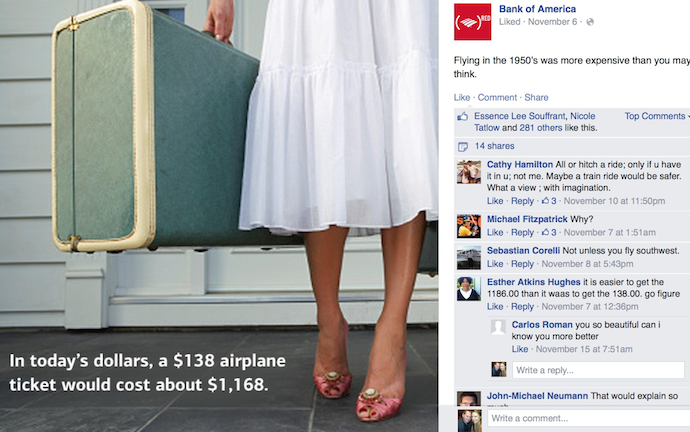Click the Write a reply field
Screen dimensions: 690x432
tap(598, 370)
